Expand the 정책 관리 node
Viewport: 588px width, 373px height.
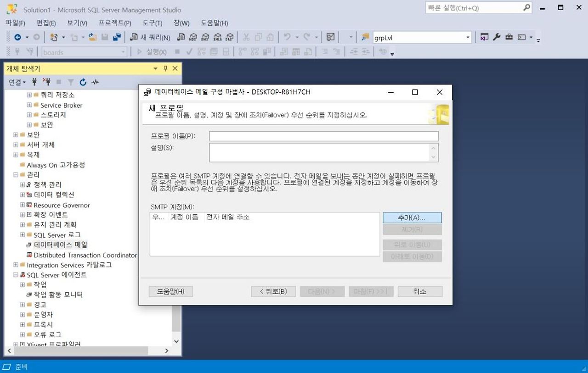(23, 185)
